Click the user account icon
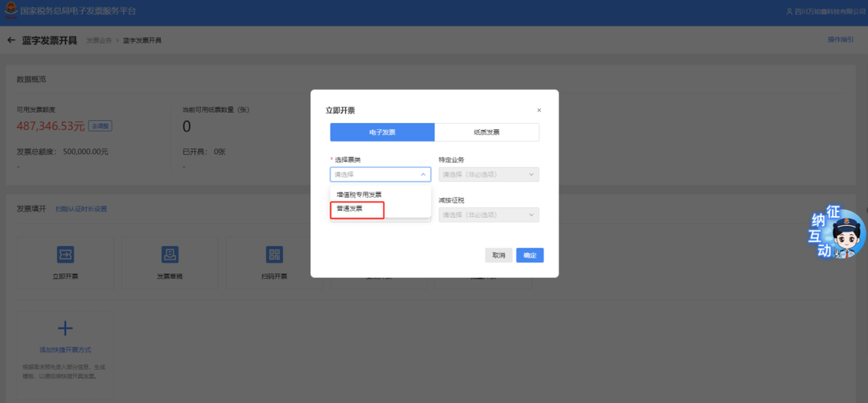 tap(789, 11)
